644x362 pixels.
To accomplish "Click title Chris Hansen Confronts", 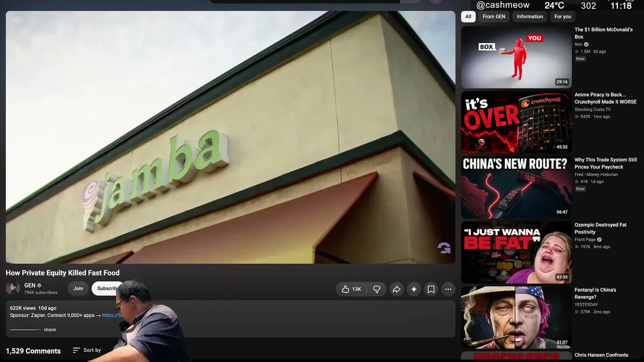I will click(x=601, y=355).
